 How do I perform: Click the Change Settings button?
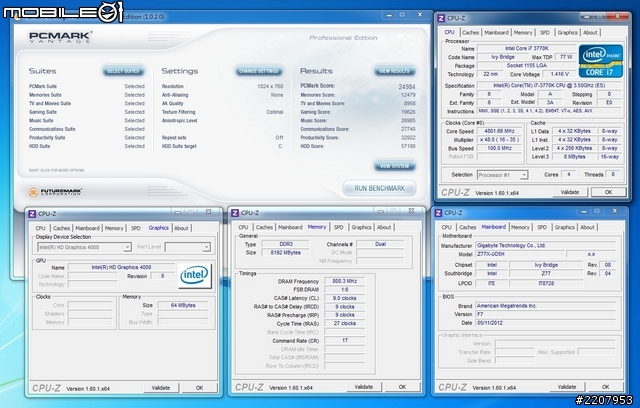coord(259,71)
